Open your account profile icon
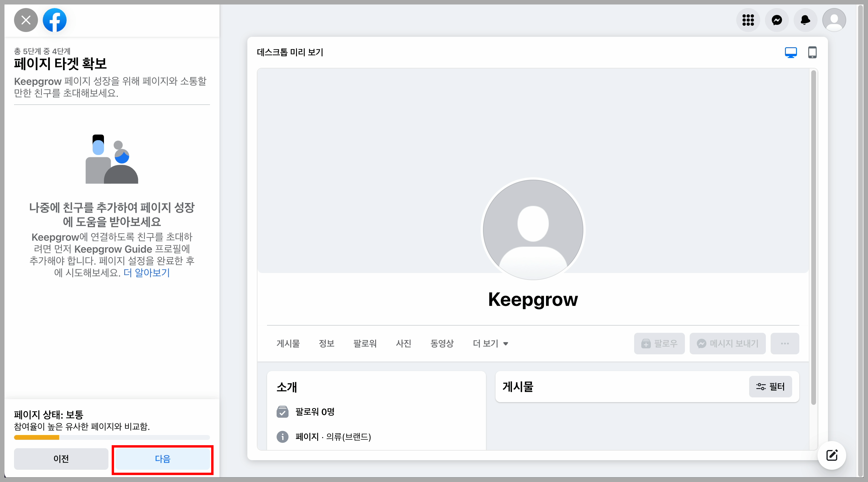This screenshot has width=868, height=482. coord(834,20)
